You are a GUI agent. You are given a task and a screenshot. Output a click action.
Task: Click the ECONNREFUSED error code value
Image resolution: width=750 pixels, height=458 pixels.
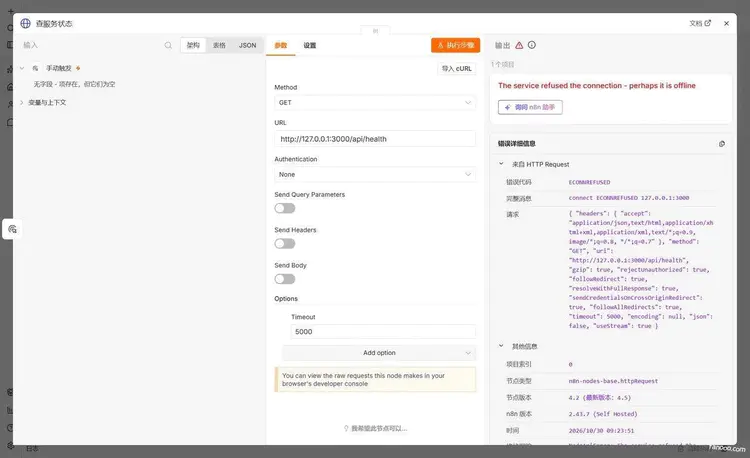tap(589, 182)
